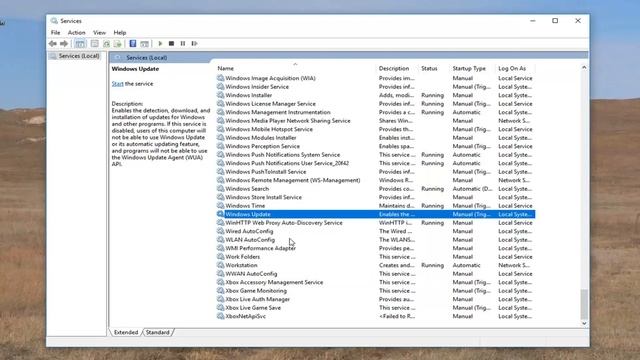Click the gear icon beside Work Folders
Screen dimensions: 640x360
pos(220,257)
